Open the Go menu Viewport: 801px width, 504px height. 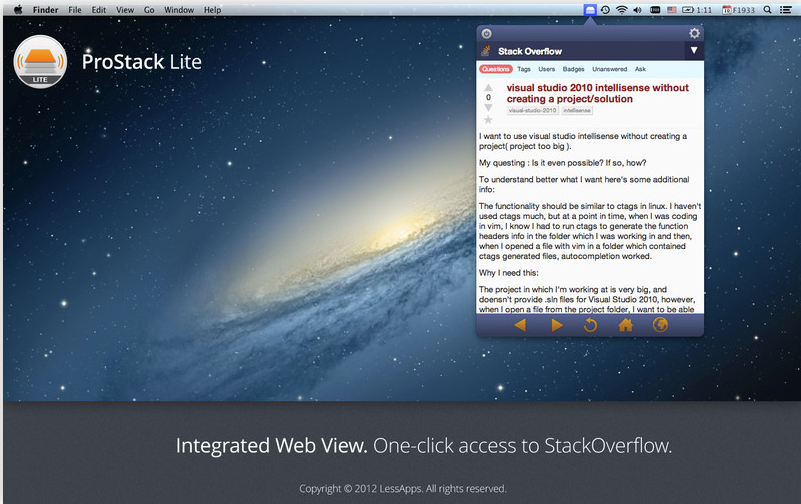click(149, 10)
